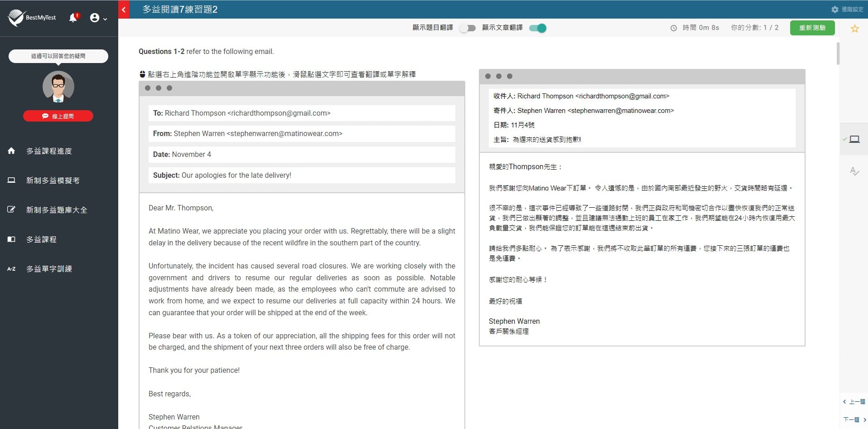Click the book icon beside 多益課程
The width and height of the screenshot is (868, 429).
pyautogui.click(x=11, y=239)
